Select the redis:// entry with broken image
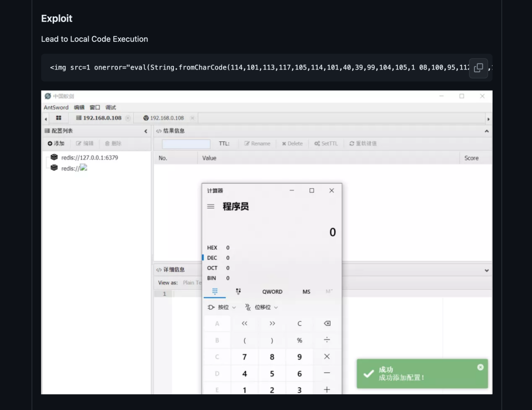Viewport: 532px width, 410px height. coord(69,168)
